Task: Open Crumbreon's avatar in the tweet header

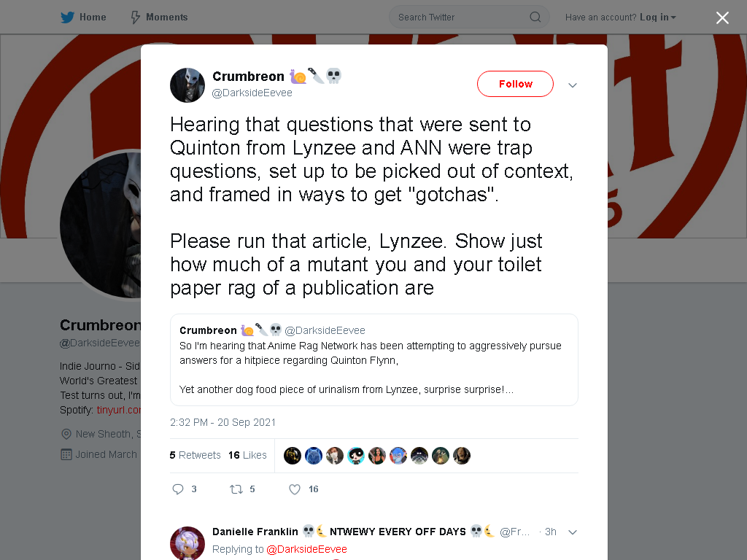Action: pos(187,85)
